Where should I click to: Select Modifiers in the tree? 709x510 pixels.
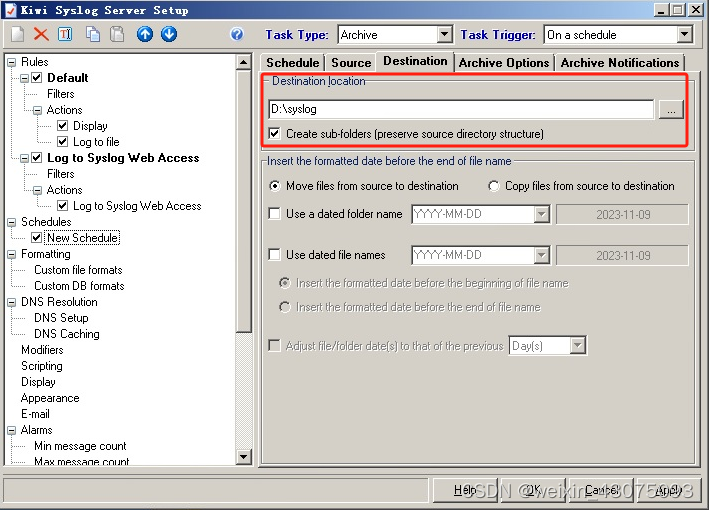click(42, 350)
